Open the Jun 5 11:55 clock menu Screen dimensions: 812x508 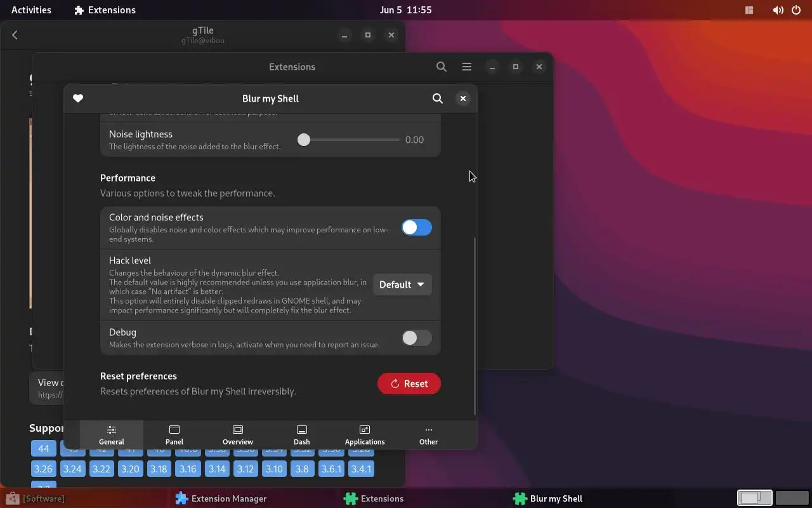pos(406,10)
